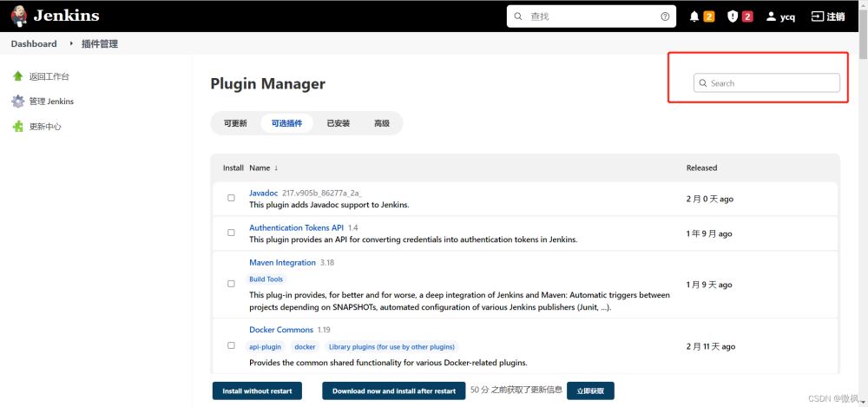Click the plugin Search input field
The height and width of the screenshot is (407, 868).
[766, 83]
